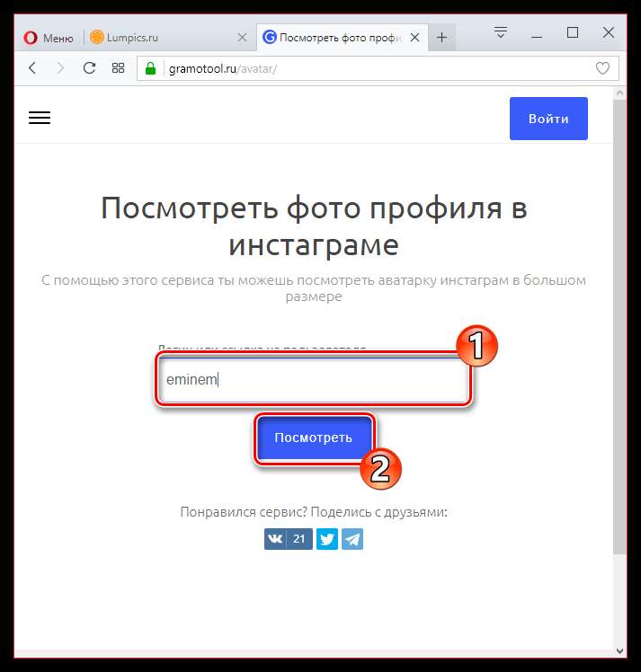Viewport: 641px width, 672px height.
Task: Click the Посмотреть button
Action: (x=314, y=438)
